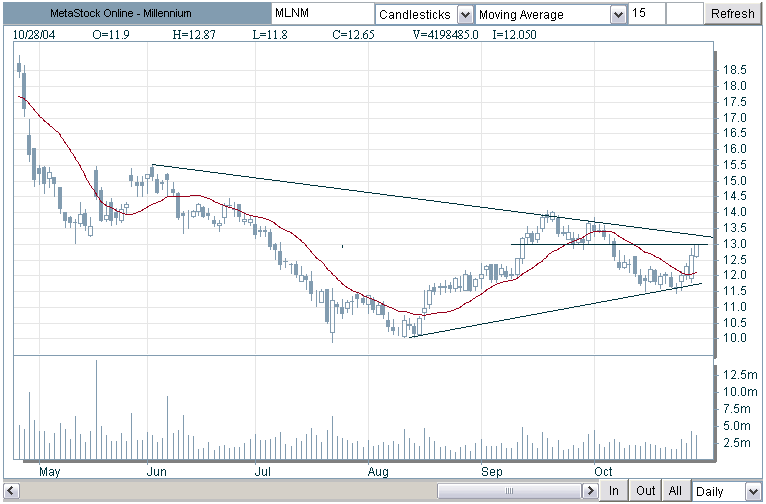Image resolution: width=766 pixels, height=504 pixels.
Task: Click the Jun label on the time axis
Action: [157, 472]
